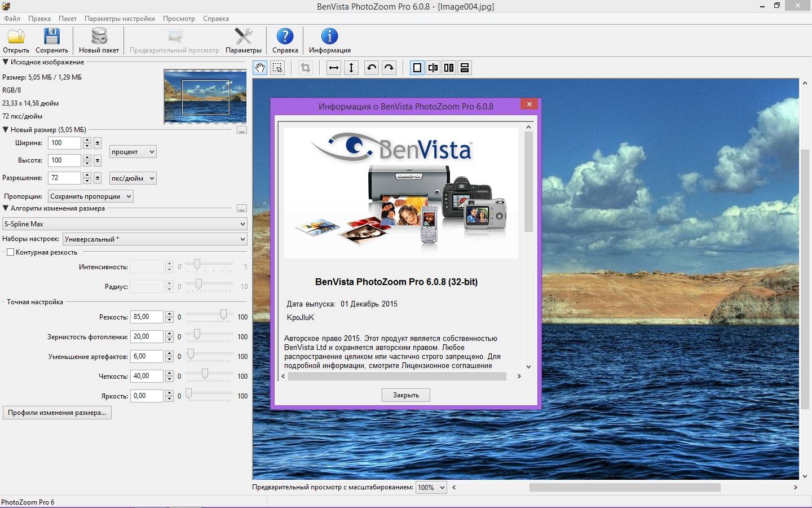The width and height of the screenshot is (812, 508).
Task: Click the Разрешение input field
Action: 65,178
